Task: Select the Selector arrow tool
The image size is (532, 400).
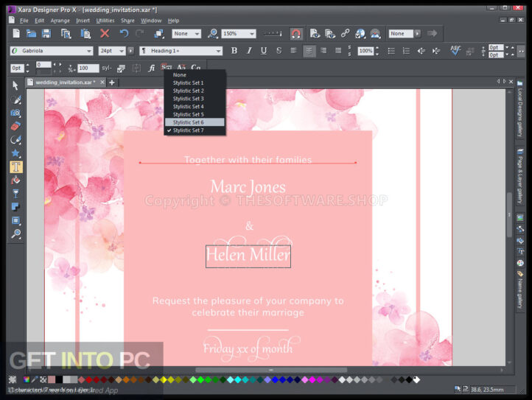Action: [x=15, y=85]
